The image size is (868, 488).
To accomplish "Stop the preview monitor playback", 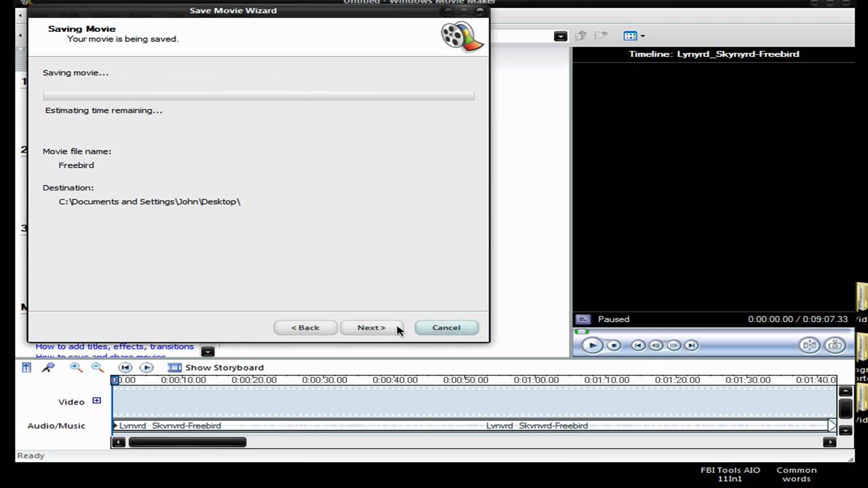I will click(614, 345).
